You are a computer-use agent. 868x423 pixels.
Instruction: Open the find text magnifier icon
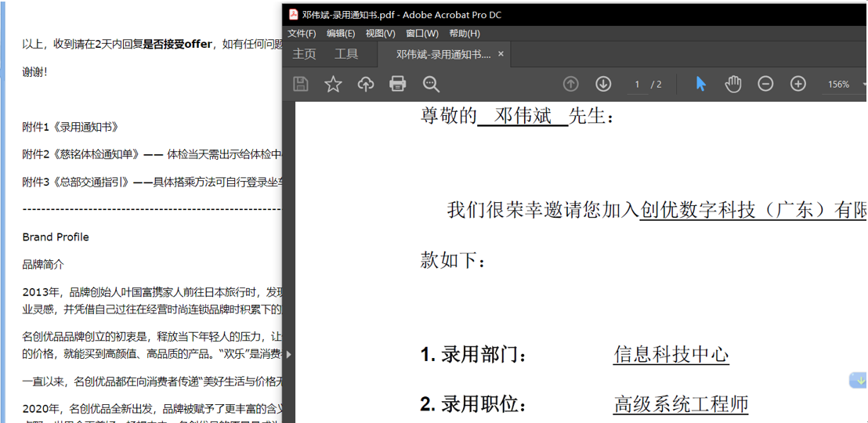point(431,84)
